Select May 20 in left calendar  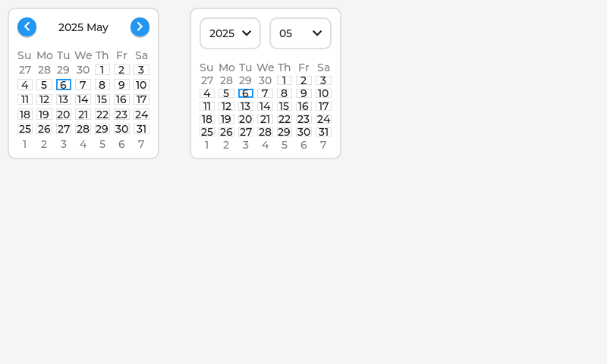tap(64, 115)
